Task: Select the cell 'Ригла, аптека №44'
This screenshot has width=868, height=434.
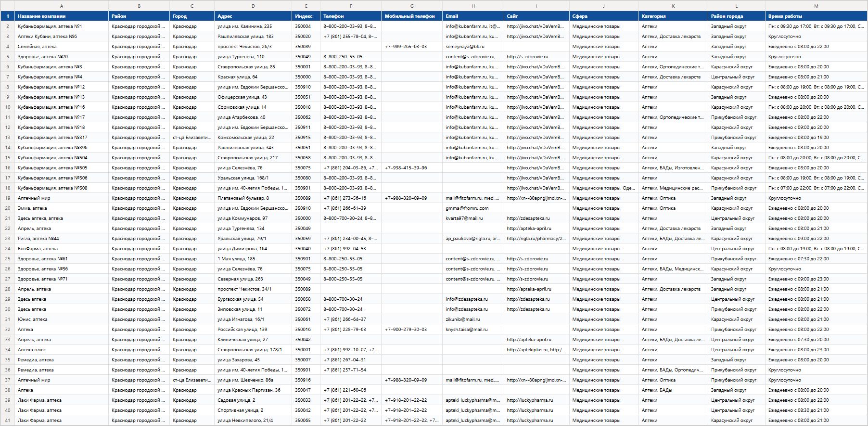Action: (x=62, y=239)
